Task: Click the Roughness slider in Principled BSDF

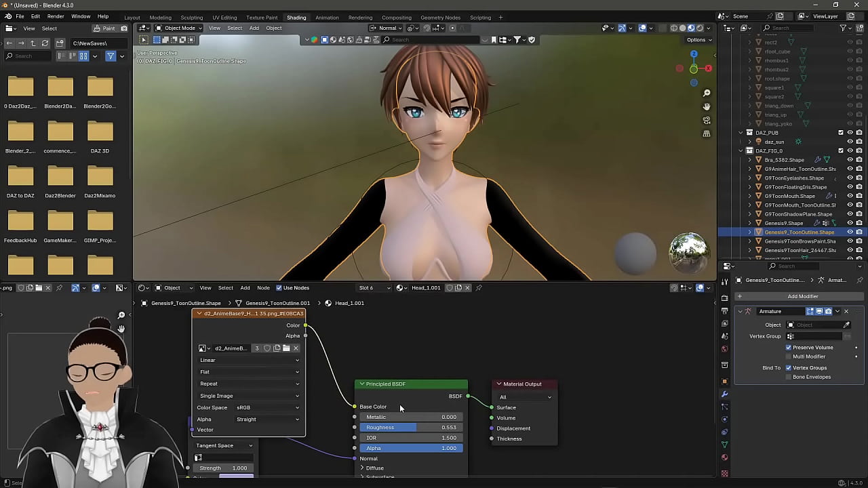Action: [410, 428]
